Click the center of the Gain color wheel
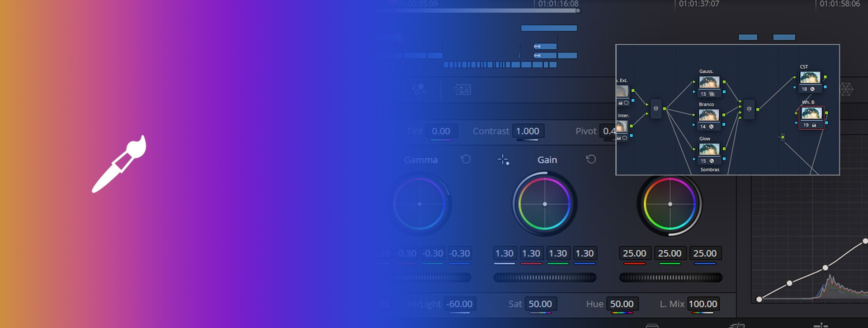The height and width of the screenshot is (328, 868). 545,204
